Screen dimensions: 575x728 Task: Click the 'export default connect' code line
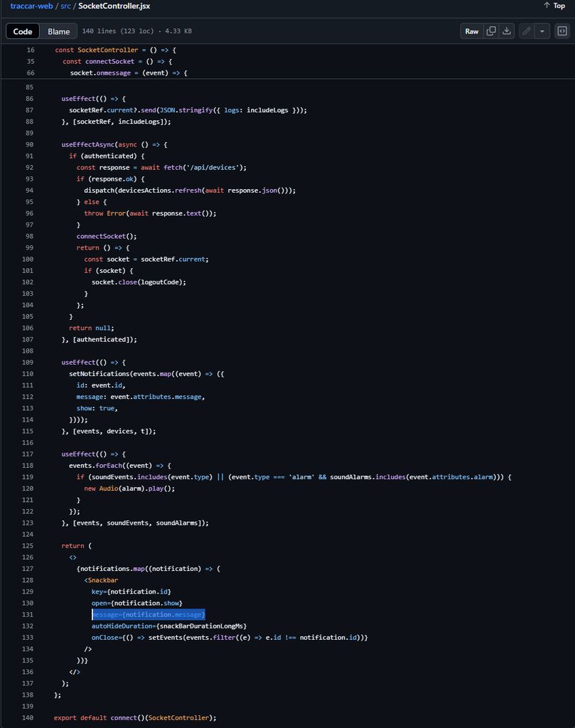tap(135, 717)
